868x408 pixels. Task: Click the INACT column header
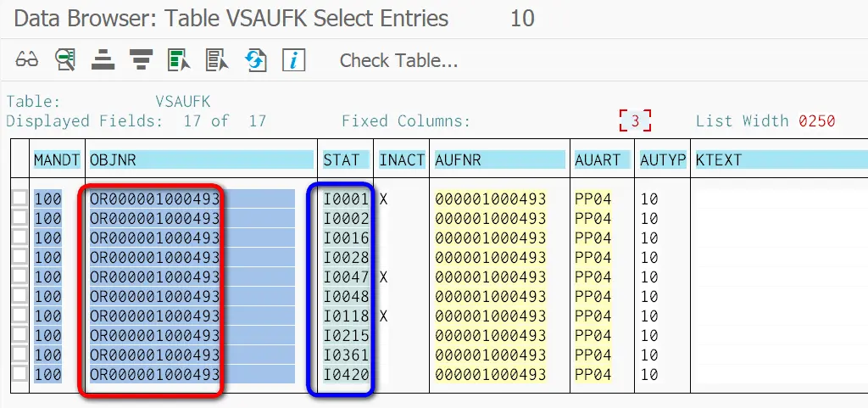click(401, 160)
